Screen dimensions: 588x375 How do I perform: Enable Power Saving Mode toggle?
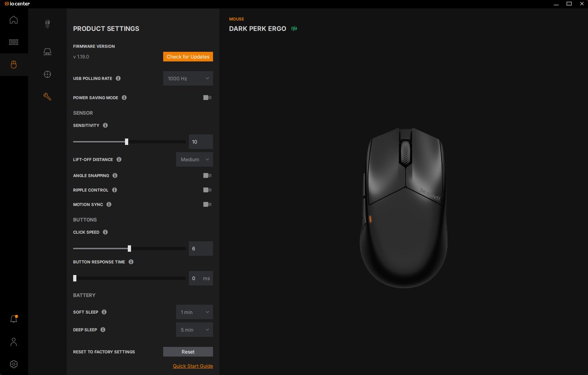207,98
